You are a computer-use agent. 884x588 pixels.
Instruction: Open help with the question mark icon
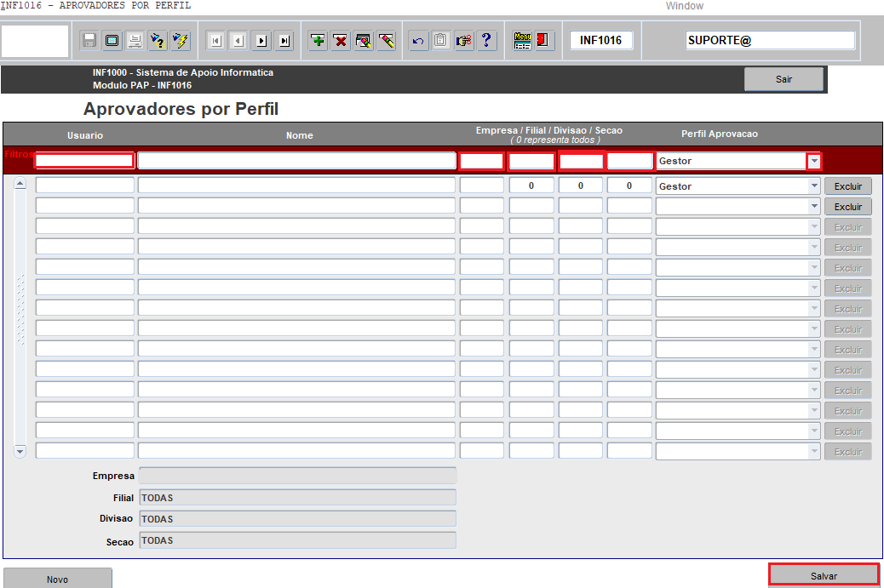(486, 40)
